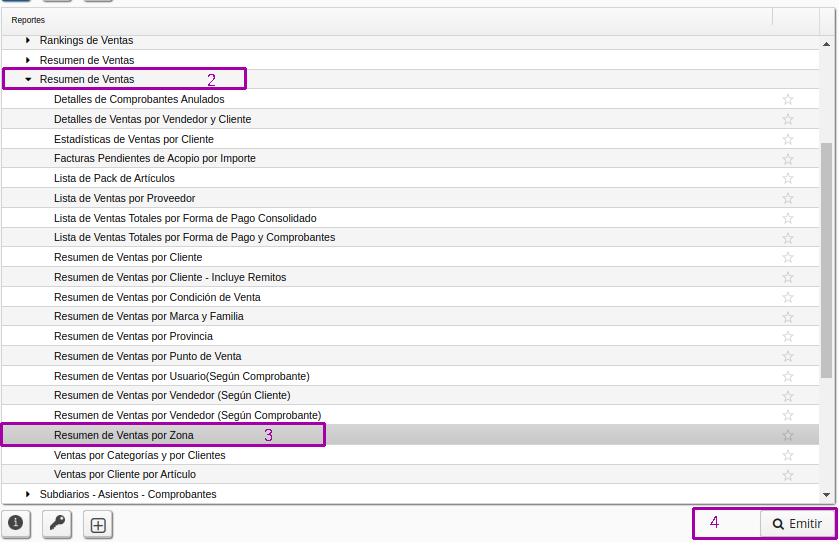
Task: Star Resumen de Ventas por Cliente - Incluye Remitos
Action: [788, 277]
